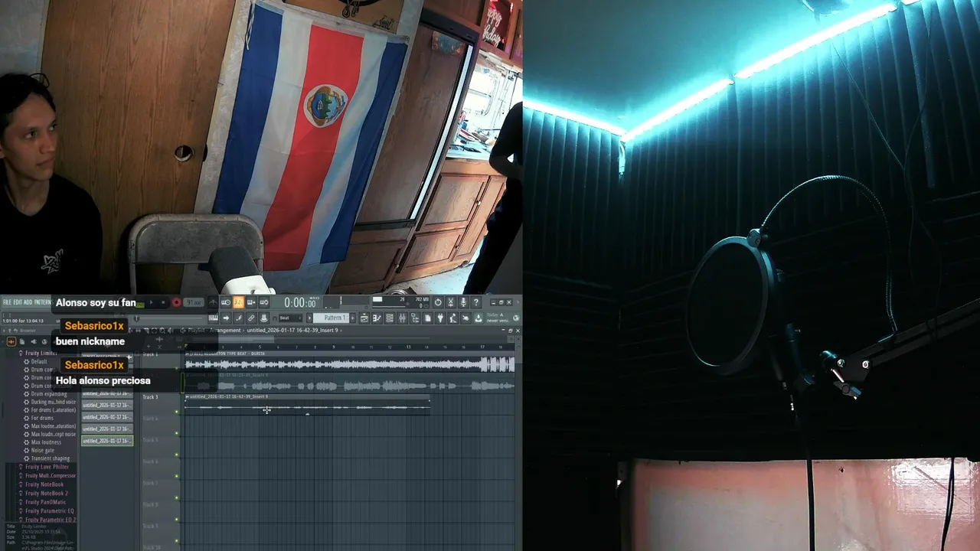Viewport: 980px width, 551px height.
Task: Click the plug-shaped plugin icon
Action: [x=439, y=318]
